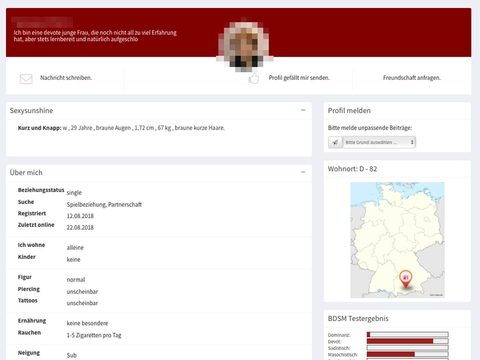Click the 'Über mich' heading
The width and height of the screenshot is (480, 360).
tap(26, 173)
